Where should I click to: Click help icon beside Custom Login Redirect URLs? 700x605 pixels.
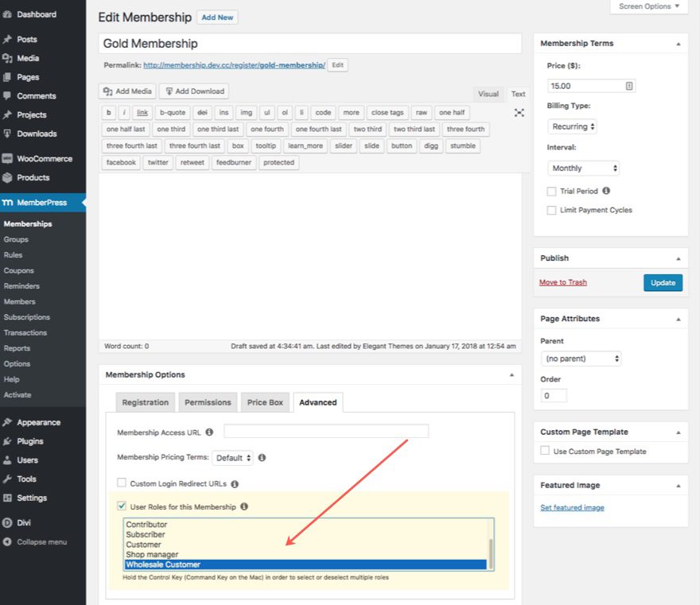(235, 483)
